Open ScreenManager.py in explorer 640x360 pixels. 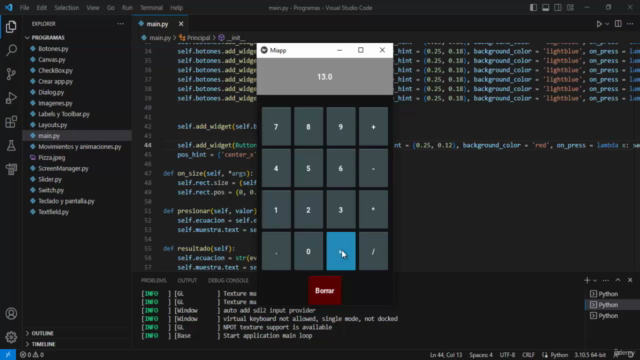[63, 168]
